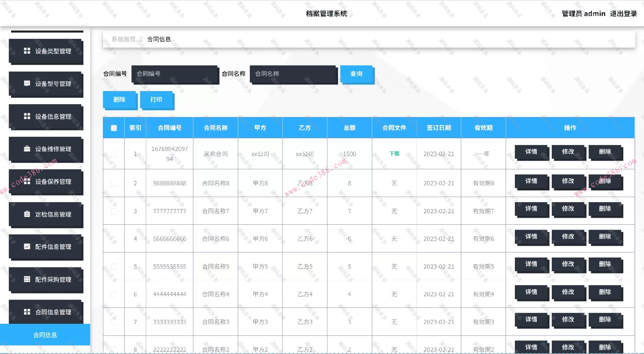
Task: Select the 设备保养管理 sidebar icon
Action: pos(28,182)
